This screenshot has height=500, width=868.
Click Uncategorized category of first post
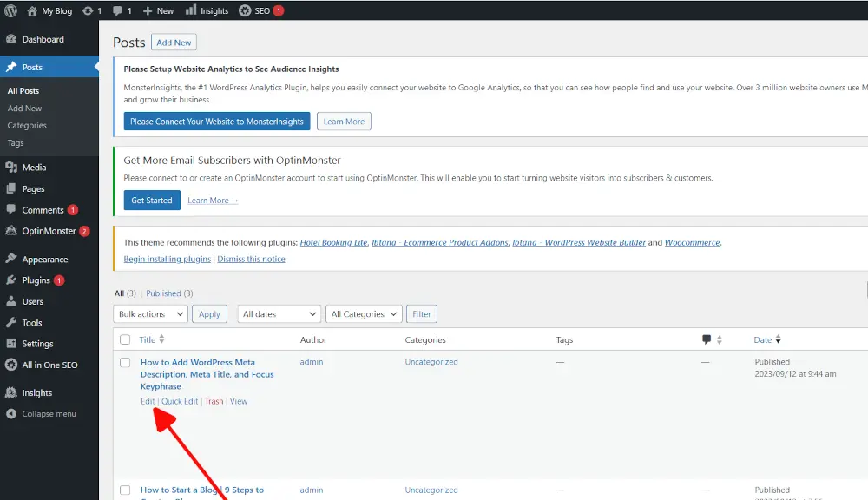point(431,362)
